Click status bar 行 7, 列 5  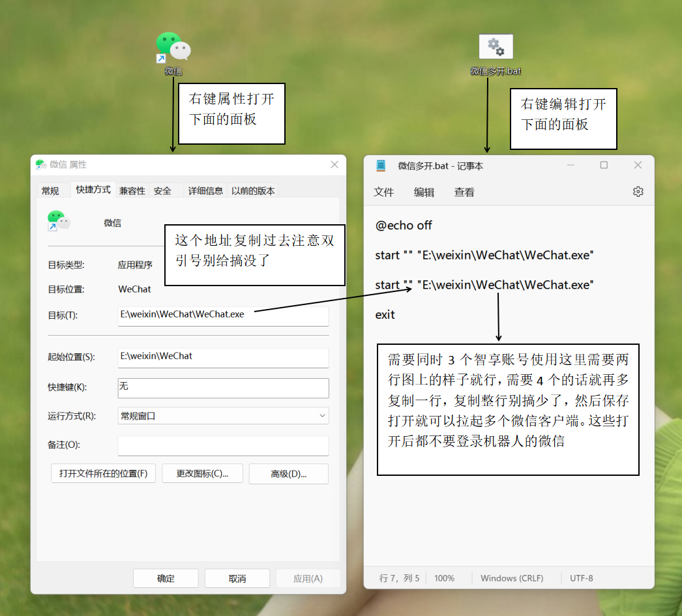(399, 578)
